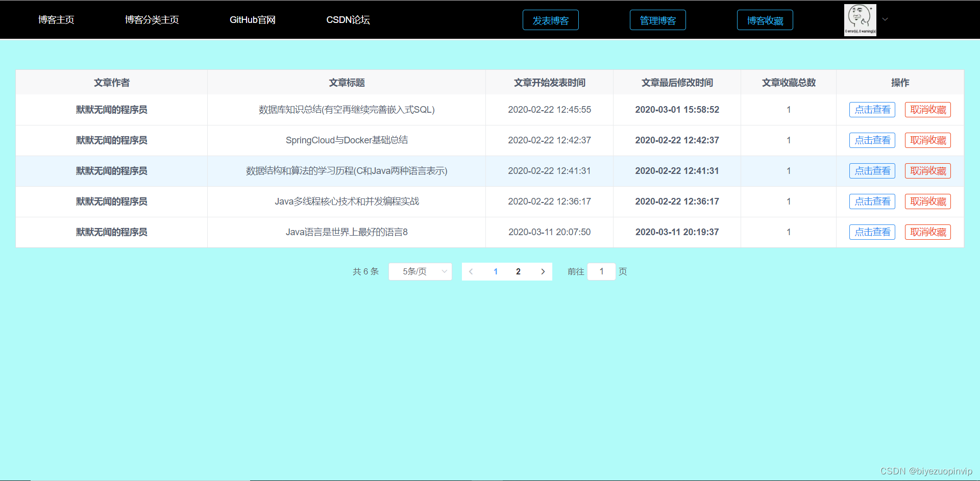The height and width of the screenshot is (481, 980).
Task: Cancel favorite for Java语言是世界上最好的语言8
Action: (x=928, y=232)
